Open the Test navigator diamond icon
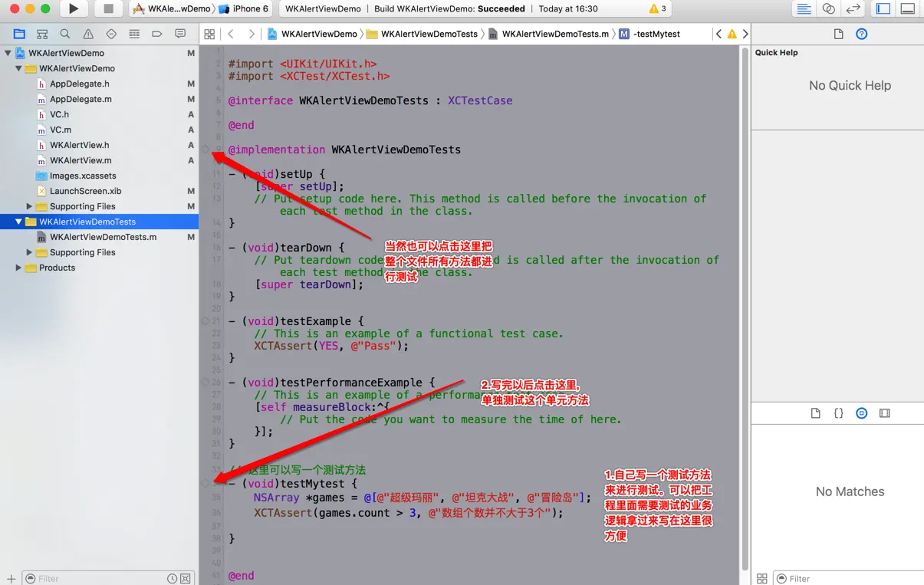Viewport: 924px width, 585px height. (111, 34)
